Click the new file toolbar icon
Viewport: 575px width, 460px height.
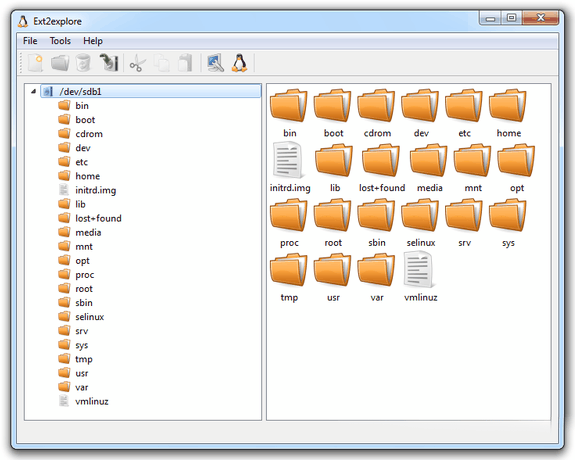point(36,63)
